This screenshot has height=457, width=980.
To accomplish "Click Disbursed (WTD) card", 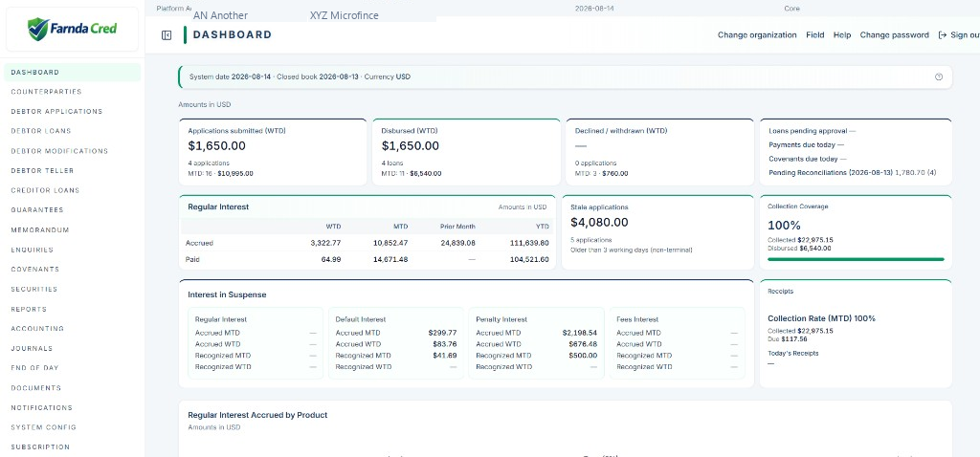I will 466,152.
